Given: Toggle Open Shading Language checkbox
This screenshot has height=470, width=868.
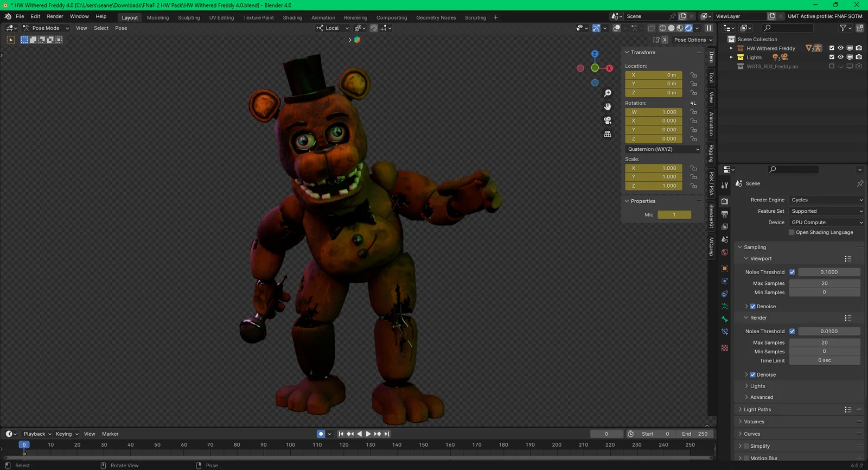Looking at the screenshot, I should [792, 232].
